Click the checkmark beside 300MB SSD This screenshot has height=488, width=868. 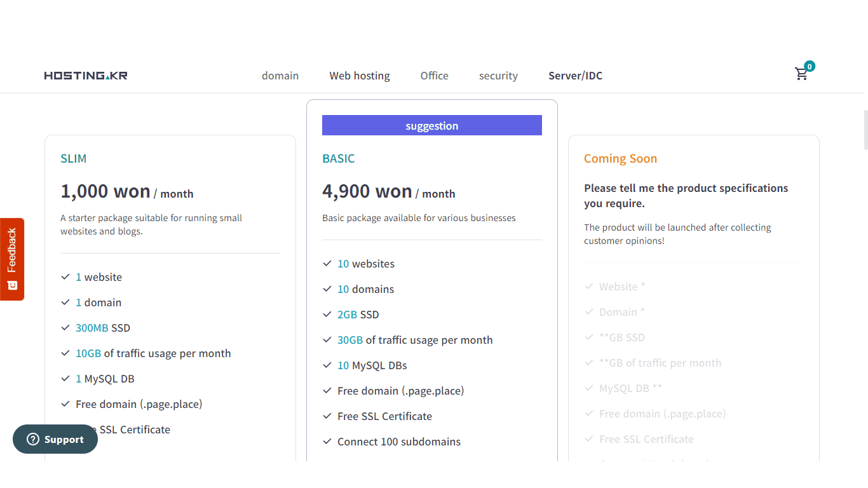point(65,328)
